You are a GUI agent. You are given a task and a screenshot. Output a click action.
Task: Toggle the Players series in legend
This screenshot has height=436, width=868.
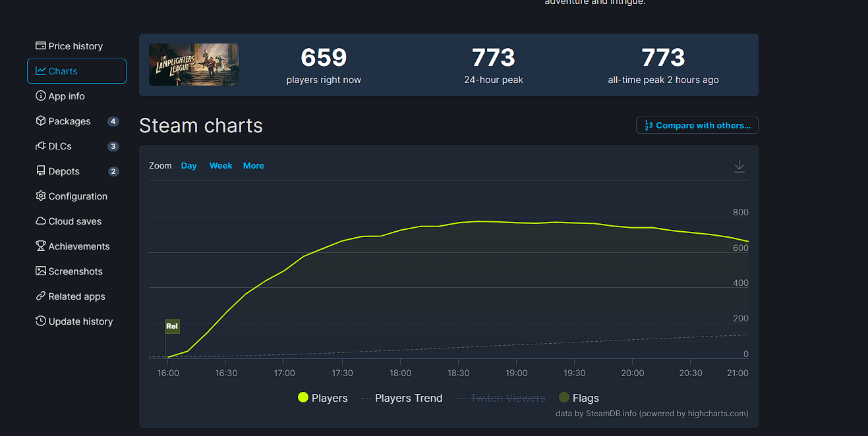322,398
